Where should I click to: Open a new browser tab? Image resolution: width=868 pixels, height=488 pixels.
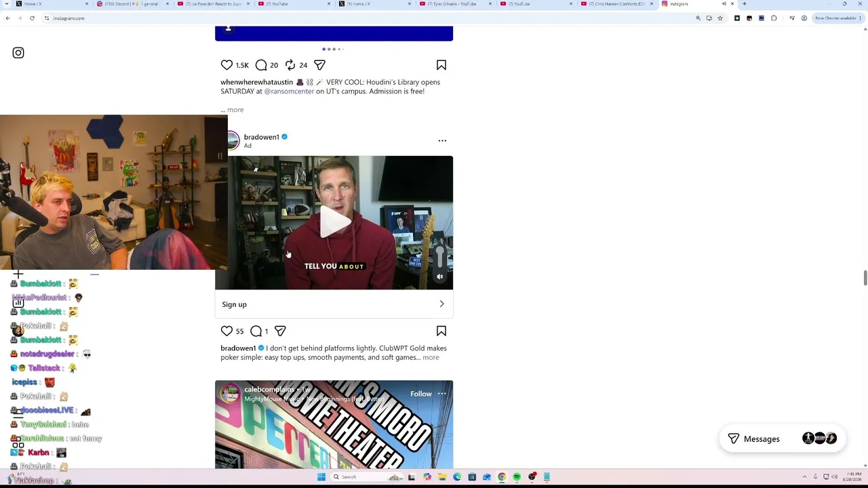tap(745, 4)
